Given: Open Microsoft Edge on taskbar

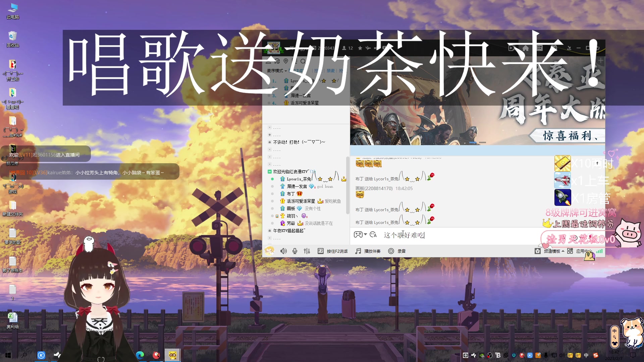Looking at the screenshot, I should 140,355.
